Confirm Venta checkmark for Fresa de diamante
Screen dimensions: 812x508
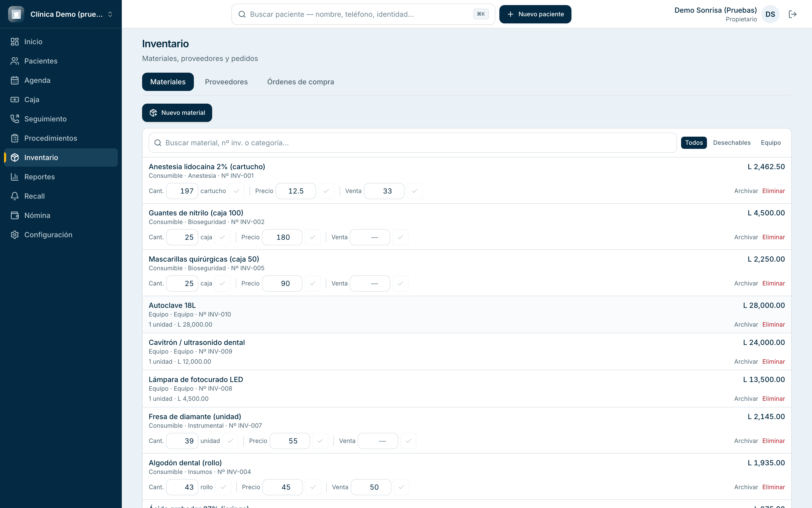[408, 441]
